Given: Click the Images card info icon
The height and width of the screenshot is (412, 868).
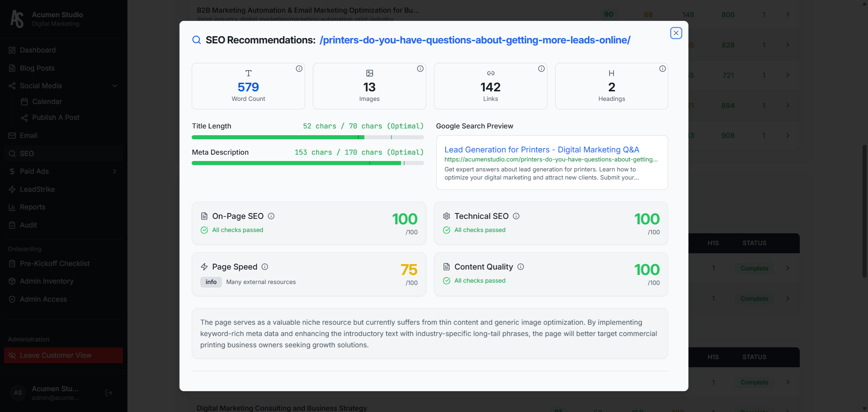Looking at the screenshot, I should tap(420, 69).
